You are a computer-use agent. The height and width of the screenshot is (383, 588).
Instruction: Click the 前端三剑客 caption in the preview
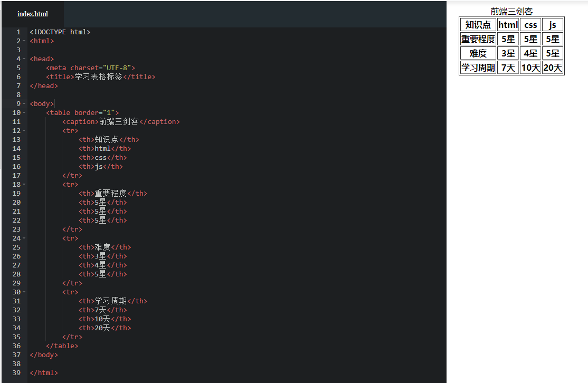[x=511, y=12]
